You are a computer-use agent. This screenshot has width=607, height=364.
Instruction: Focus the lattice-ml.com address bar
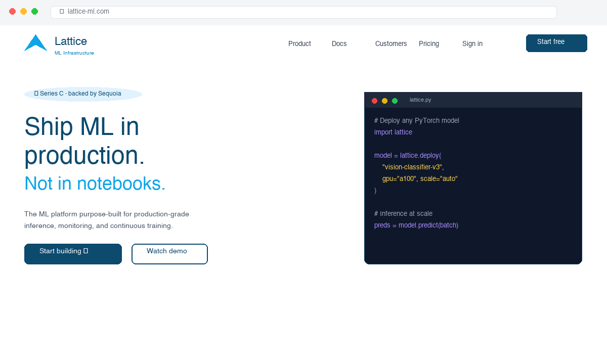click(303, 12)
